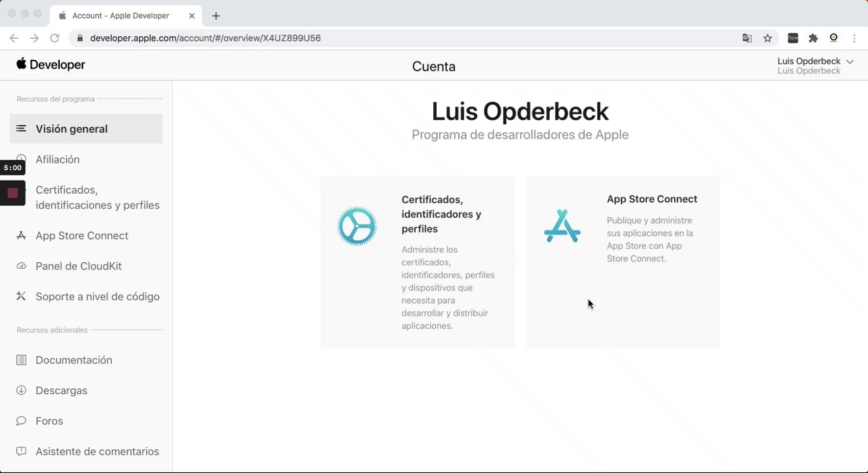Click the Foros speech bubble icon
This screenshot has width=868, height=473.
[x=21, y=420]
